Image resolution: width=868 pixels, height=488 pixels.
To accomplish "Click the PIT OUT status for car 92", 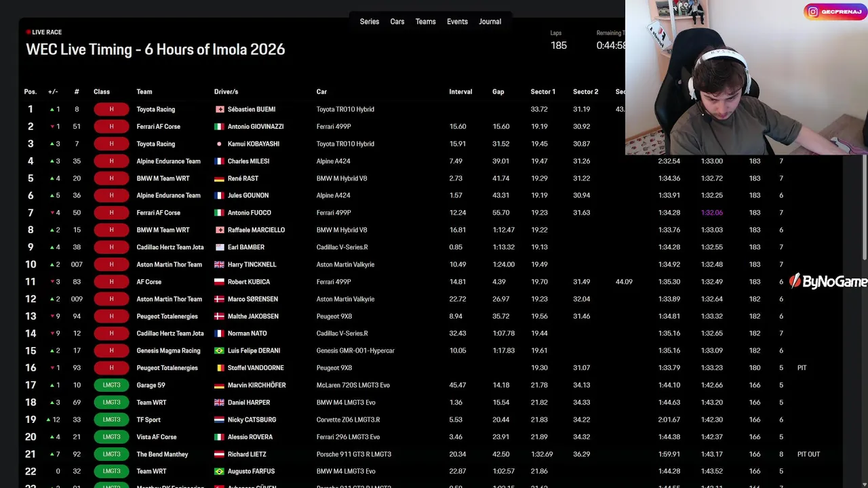I will pos(809,454).
